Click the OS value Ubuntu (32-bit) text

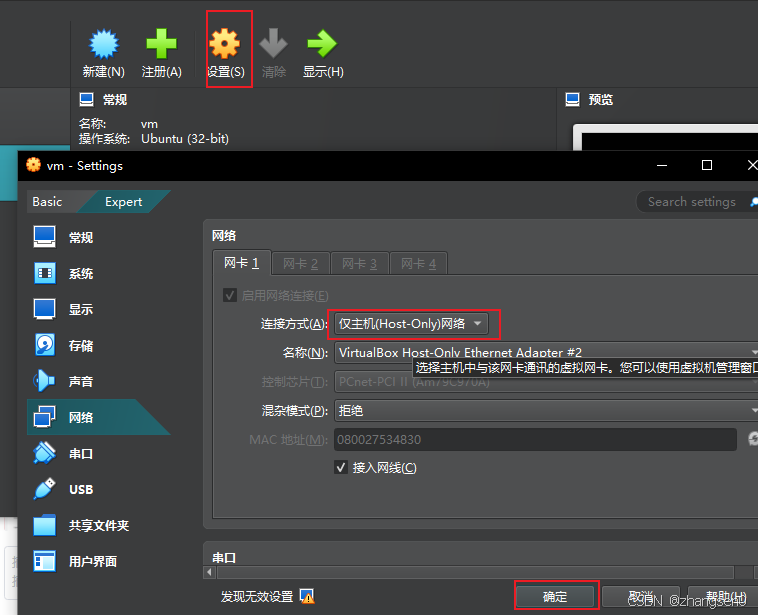point(185,139)
